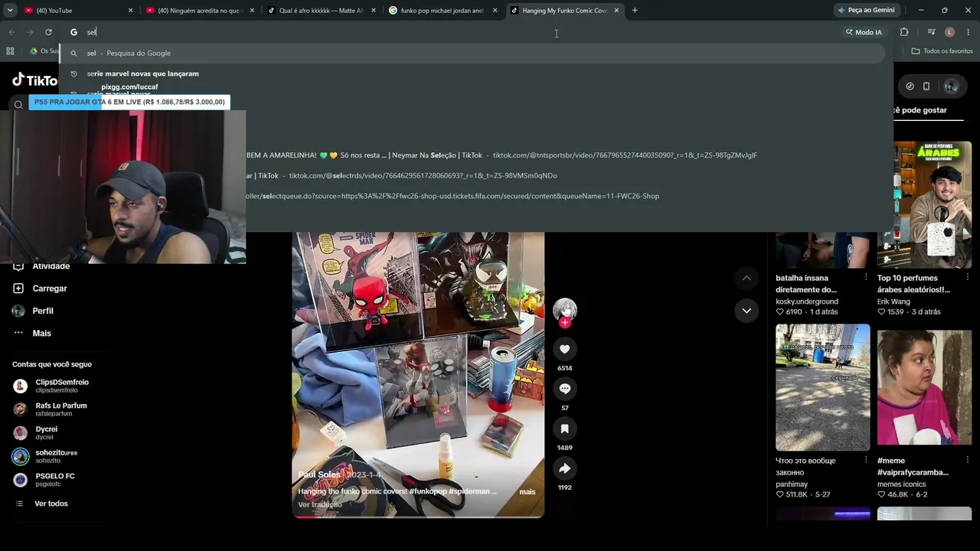Viewport: 980px width, 551px height.
Task: Click the 'kosky.underground' author name
Action: tap(807, 302)
